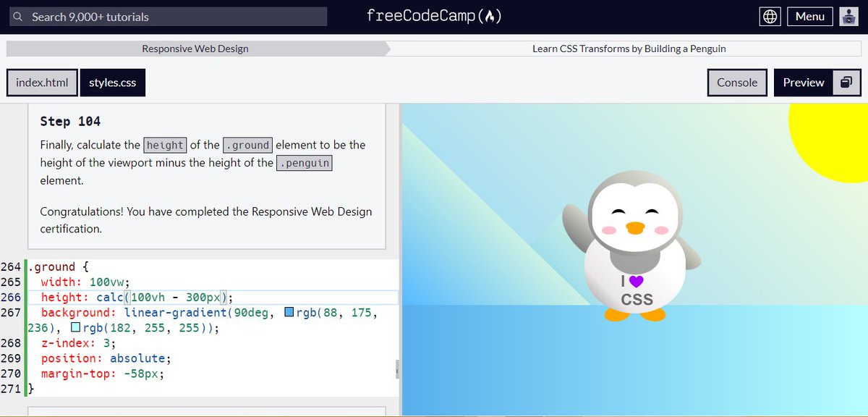Switch to the index.html tab

42,83
